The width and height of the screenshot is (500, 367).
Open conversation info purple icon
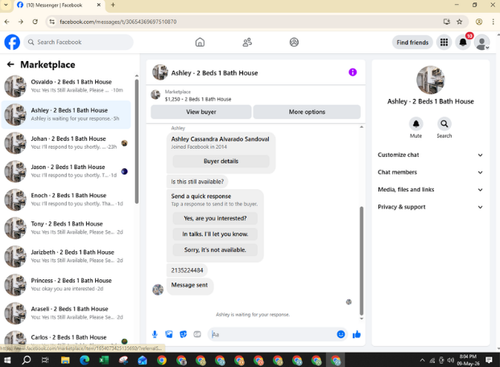point(353,72)
